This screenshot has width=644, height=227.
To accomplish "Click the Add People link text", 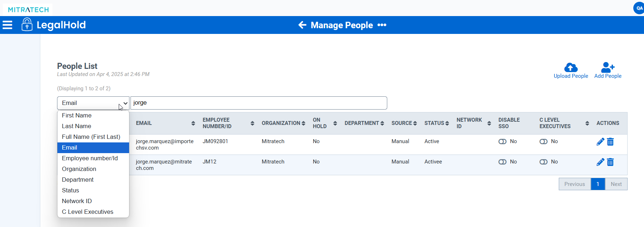I will coord(608,76).
